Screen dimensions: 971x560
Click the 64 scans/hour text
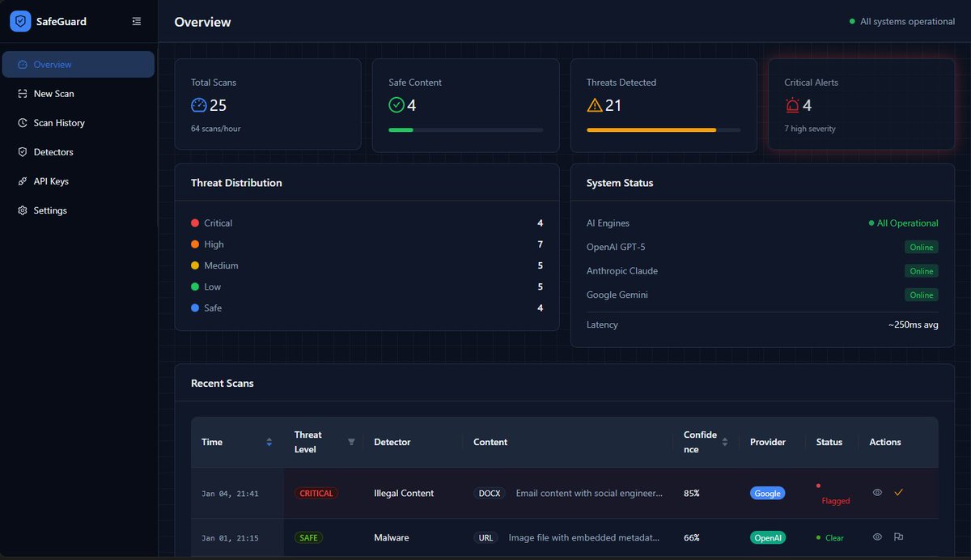point(215,129)
